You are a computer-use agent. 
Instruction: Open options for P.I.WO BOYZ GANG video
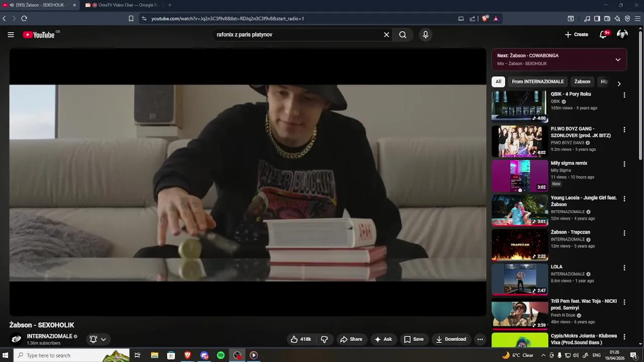coord(624,130)
